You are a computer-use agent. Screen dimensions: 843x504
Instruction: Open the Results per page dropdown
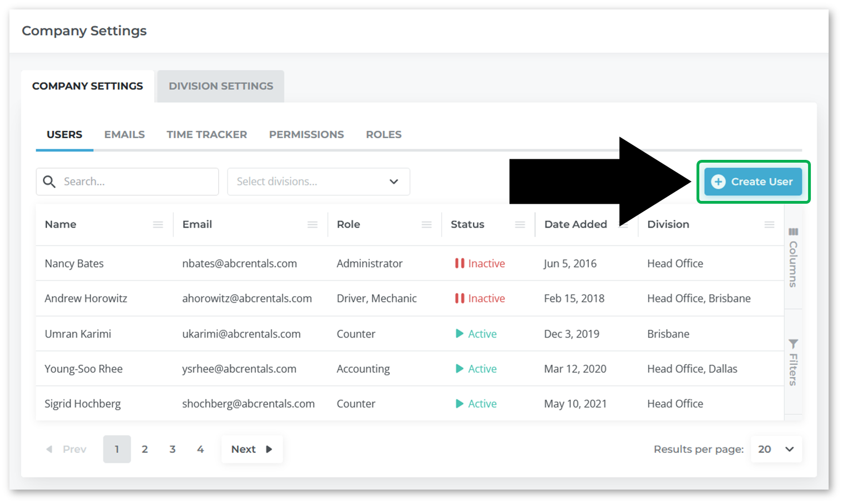[x=776, y=449]
